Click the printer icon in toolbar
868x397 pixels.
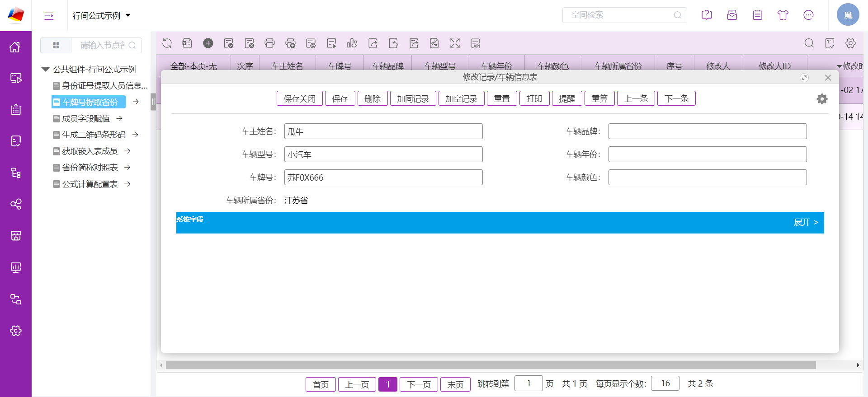[270, 43]
